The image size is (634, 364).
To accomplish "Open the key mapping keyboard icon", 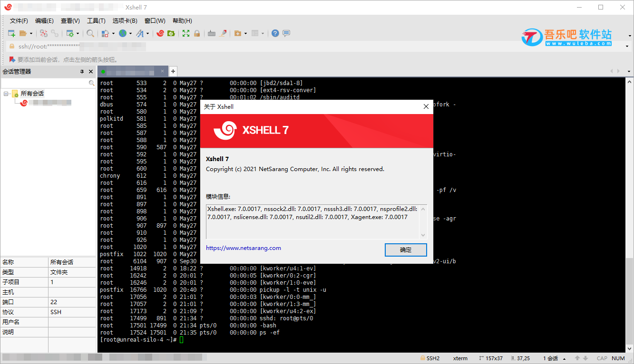I will 212,33.
